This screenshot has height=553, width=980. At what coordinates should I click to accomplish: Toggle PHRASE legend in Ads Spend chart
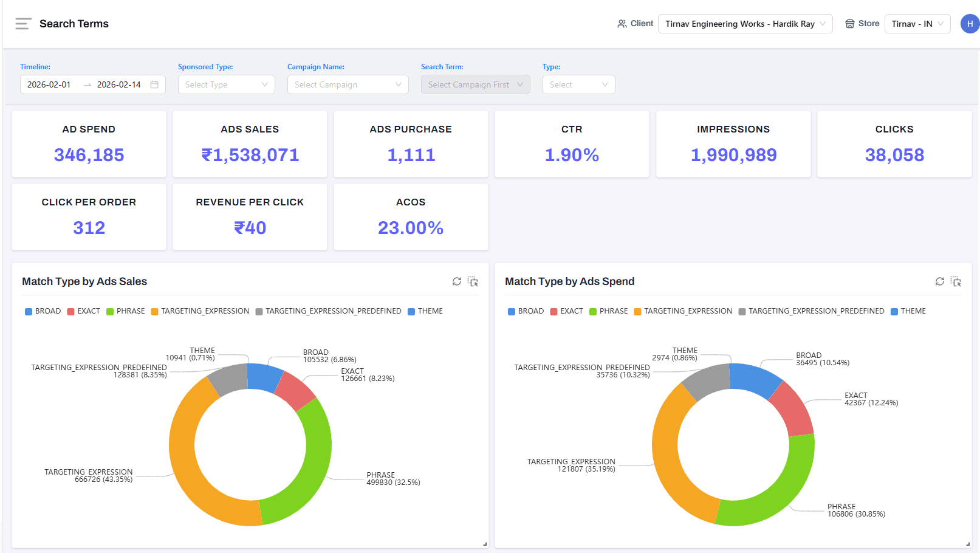click(x=608, y=311)
